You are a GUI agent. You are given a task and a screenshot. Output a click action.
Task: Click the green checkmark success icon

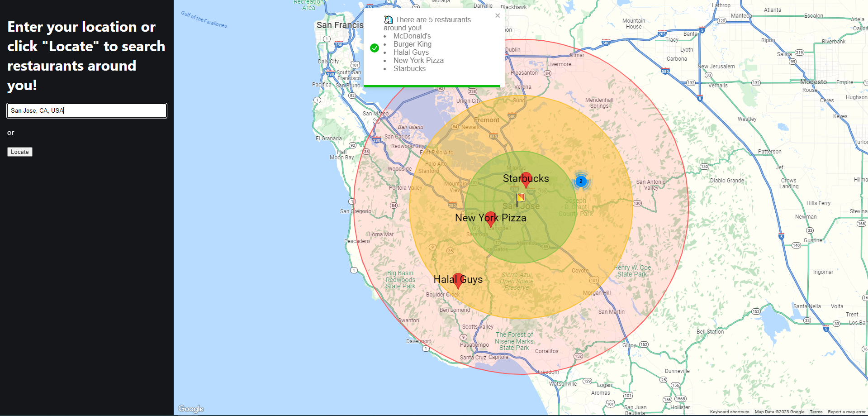coord(375,48)
